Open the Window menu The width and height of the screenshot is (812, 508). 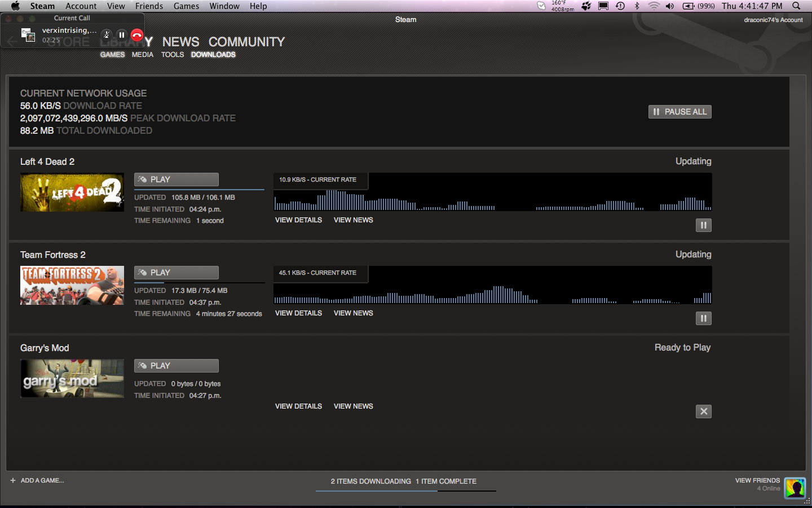pos(224,6)
